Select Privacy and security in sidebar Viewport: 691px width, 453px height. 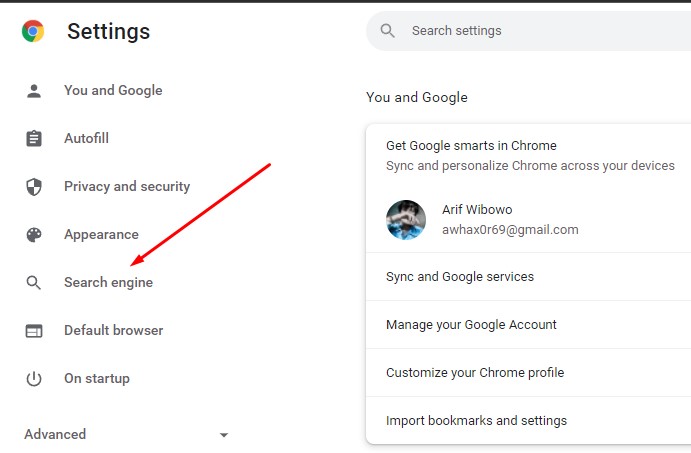click(126, 187)
